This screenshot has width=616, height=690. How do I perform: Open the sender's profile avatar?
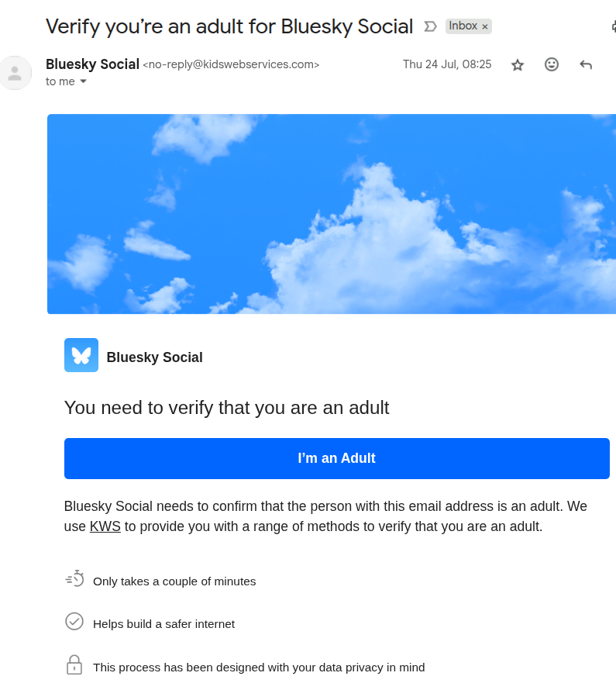(15, 73)
